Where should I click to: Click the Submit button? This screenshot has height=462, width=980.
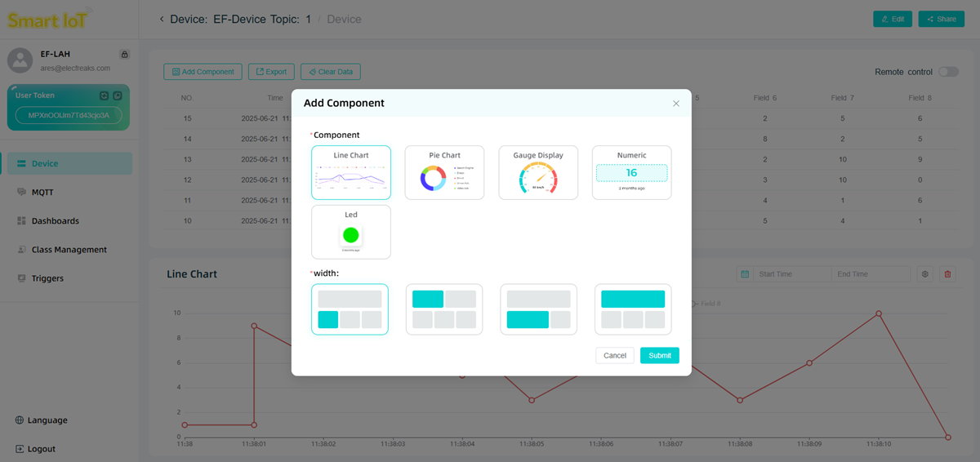(x=659, y=356)
